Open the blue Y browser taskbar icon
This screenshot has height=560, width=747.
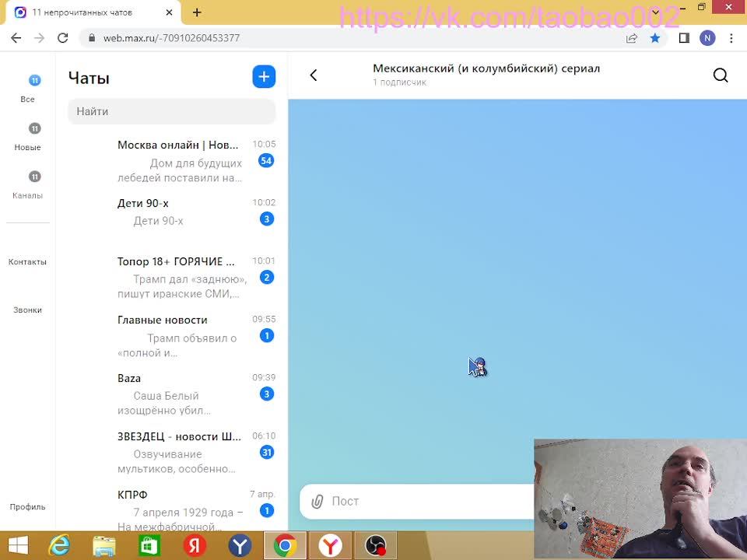pyautogui.click(x=240, y=546)
